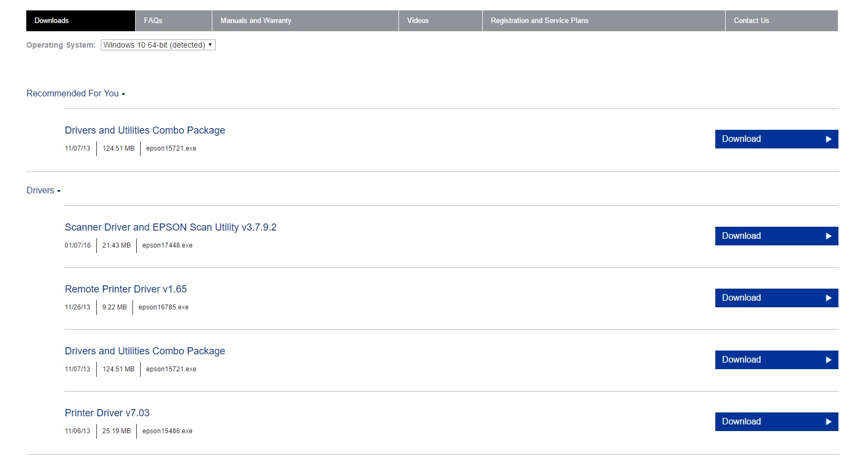Click the arrow icon for Printer Driver v7.03 download
868x465 pixels.
tap(828, 422)
